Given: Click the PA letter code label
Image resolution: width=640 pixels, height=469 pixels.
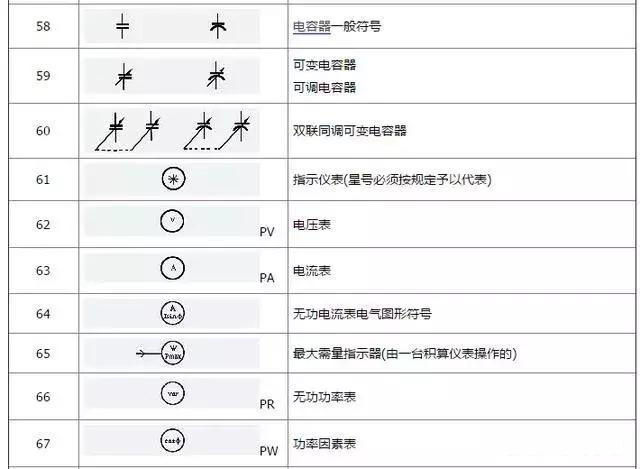Looking at the screenshot, I should click(267, 277).
